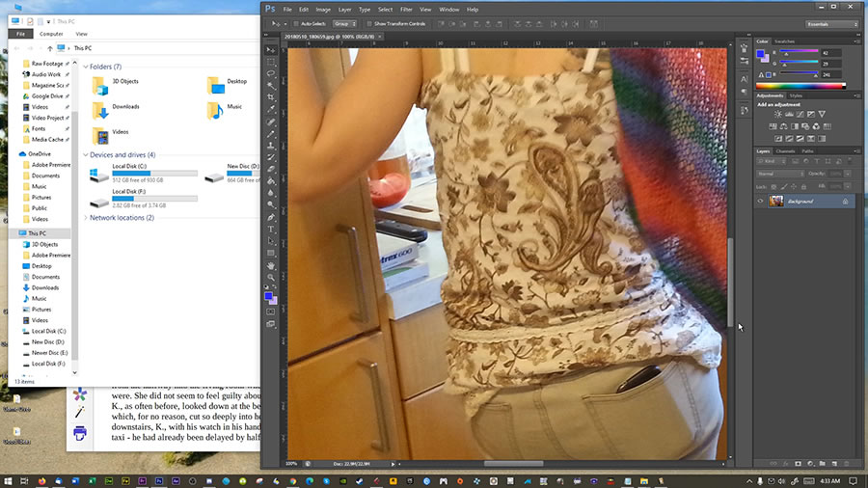Select the Horizontal Type tool
This screenshot has width=868, height=488.
[x=271, y=230]
